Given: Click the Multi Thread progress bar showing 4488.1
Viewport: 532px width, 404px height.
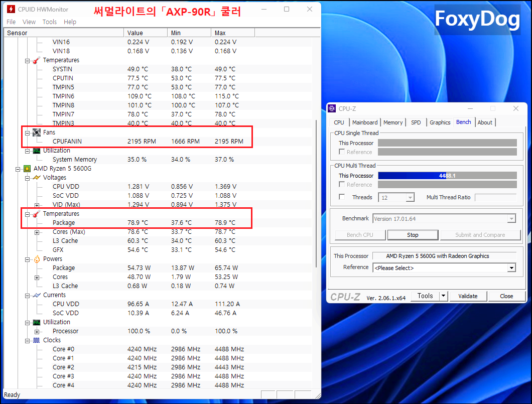Looking at the screenshot, I should click(447, 175).
